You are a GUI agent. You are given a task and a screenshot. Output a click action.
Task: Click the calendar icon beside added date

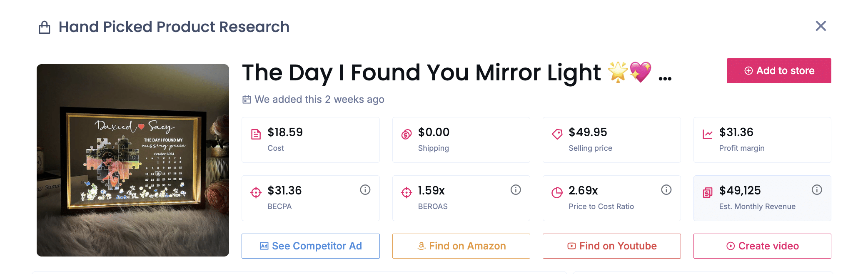(x=247, y=100)
